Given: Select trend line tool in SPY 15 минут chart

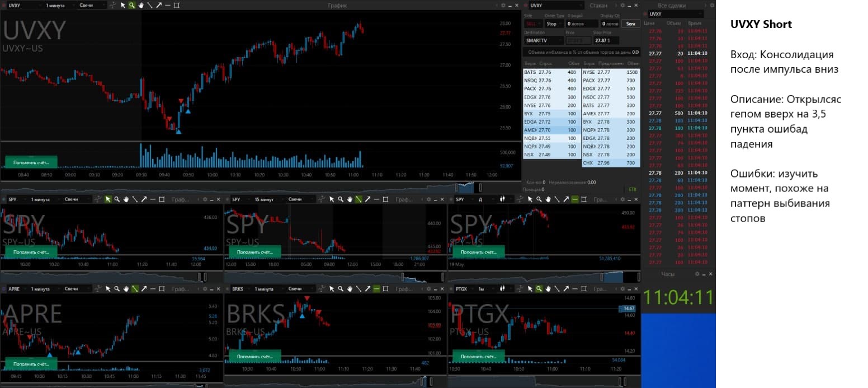Looking at the screenshot, I should pos(358,199).
